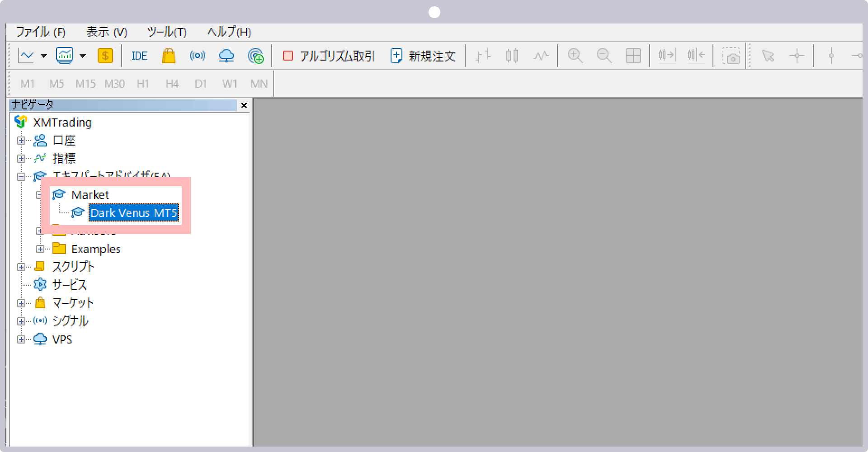Viewport: 868px width, 452px height.
Task: Select Dark Venus MT5 expert advisor
Action: 134,213
